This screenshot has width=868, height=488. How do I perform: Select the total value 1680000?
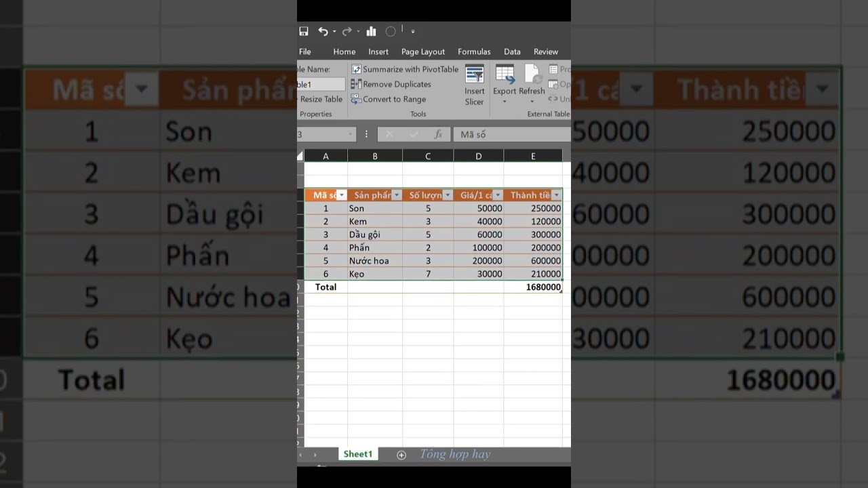coord(533,287)
